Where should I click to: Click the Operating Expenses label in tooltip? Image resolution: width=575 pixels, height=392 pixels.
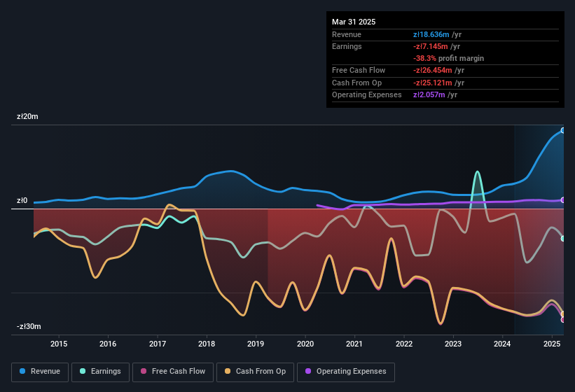point(367,95)
